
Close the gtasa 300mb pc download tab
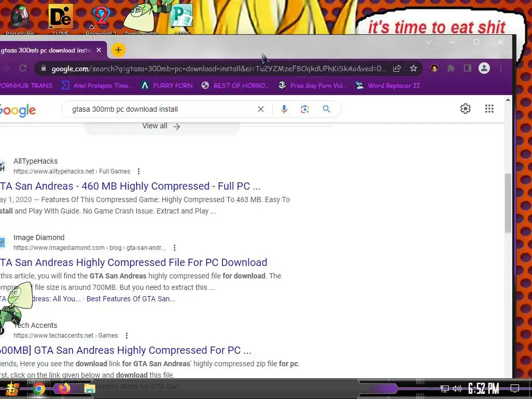click(x=99, y=50)
